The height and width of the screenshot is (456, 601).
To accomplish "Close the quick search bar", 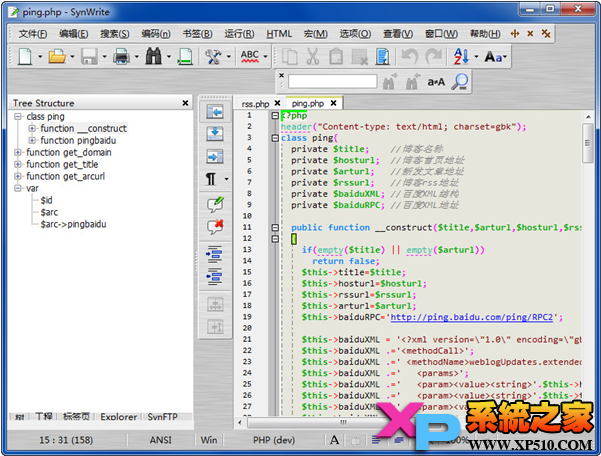I will 282,75.
